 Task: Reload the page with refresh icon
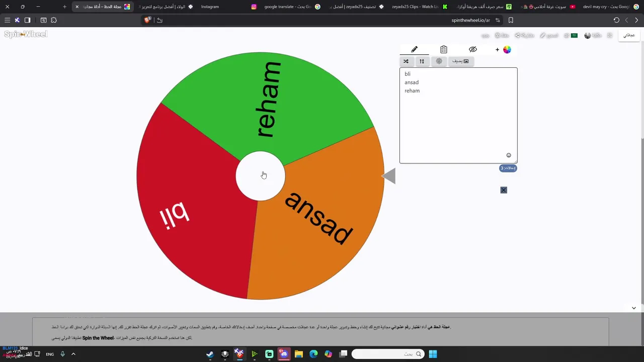[616, 20]
